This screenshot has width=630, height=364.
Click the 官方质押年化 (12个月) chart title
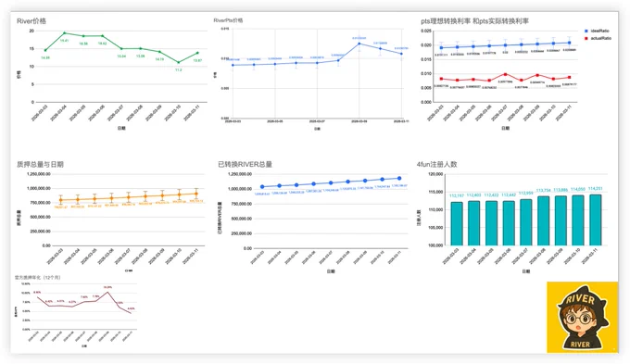pyautogui.click(x=37, y=277)
